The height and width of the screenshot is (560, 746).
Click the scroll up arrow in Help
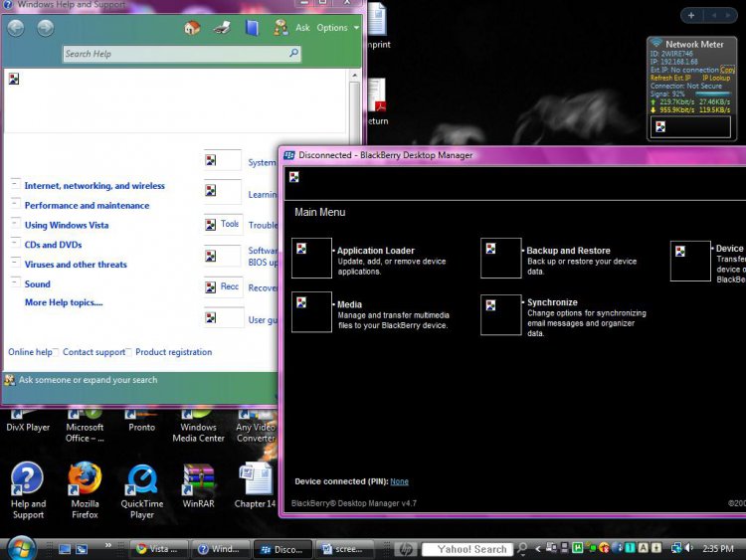354,76
